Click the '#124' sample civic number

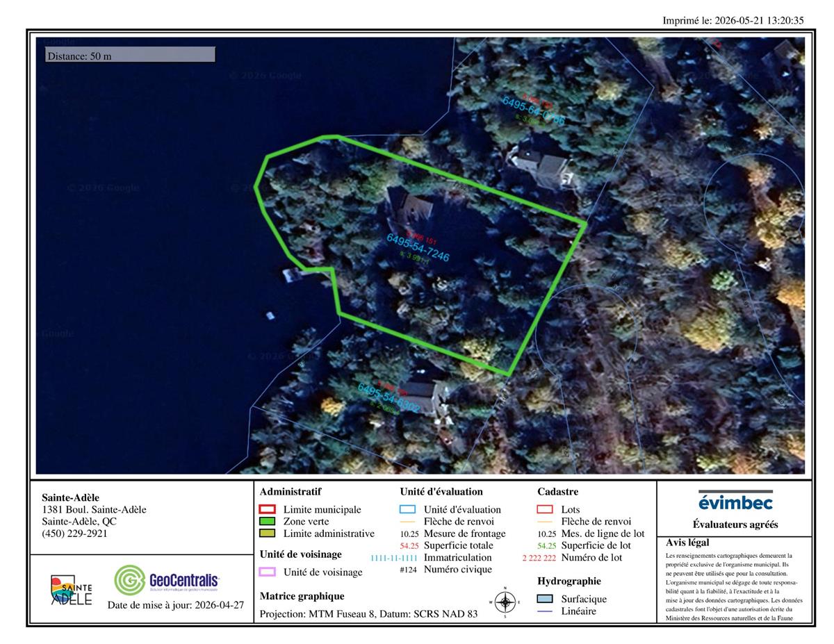pos(408,570)
